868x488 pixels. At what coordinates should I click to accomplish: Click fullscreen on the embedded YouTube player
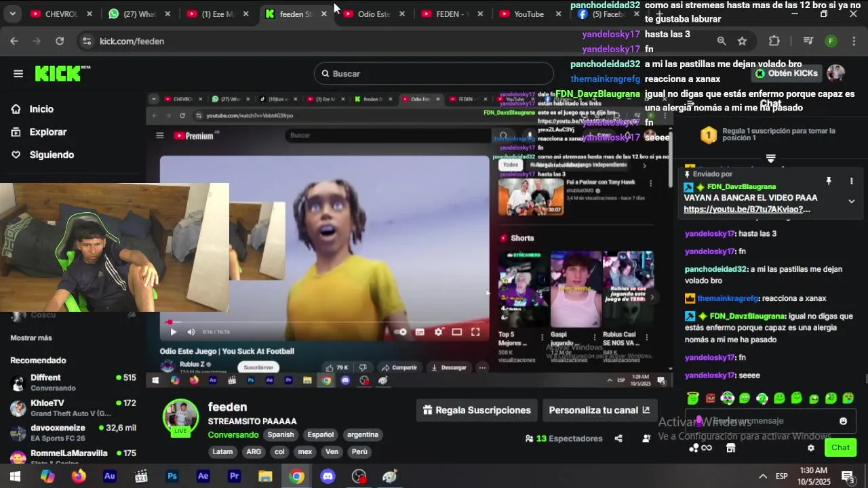pos(475,331)
